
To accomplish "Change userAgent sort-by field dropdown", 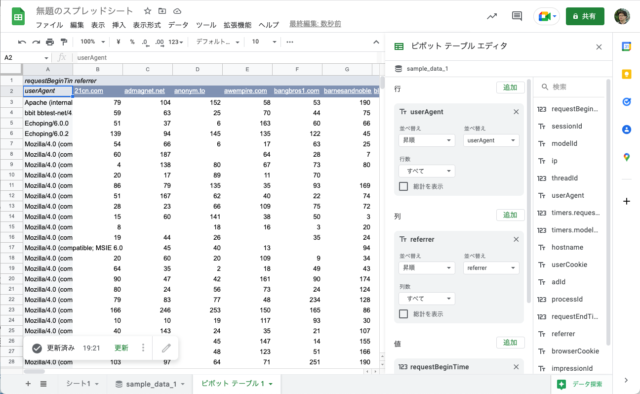I will [x=491, y=140].
